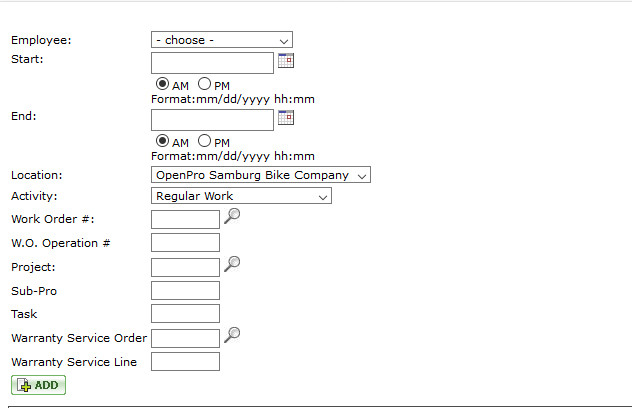Screen dimensions: 632x408
Task: Click the Work Order # lookup magnifier
Action: (x=232, y=216)
